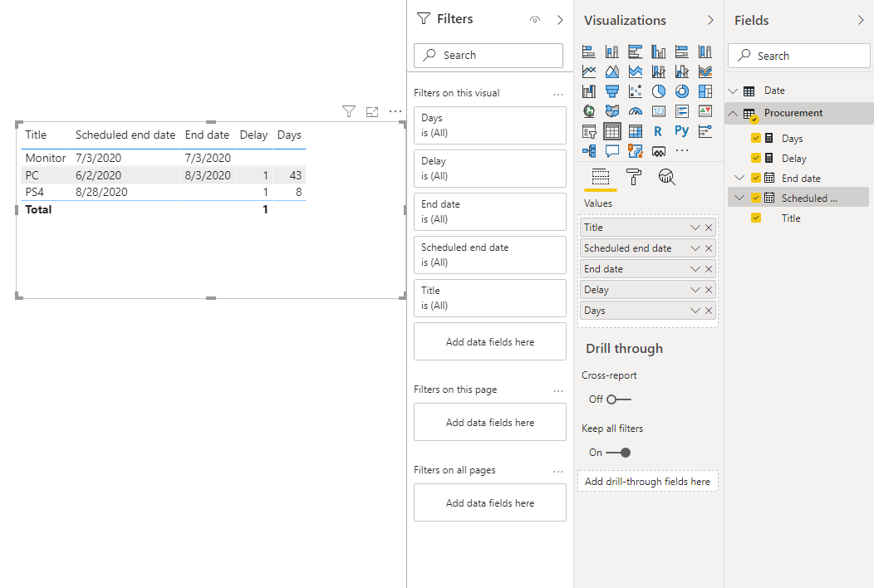Open Scheduled end date value dropdown
Image resolution: width=874 pixels, height=588 pixels.
pos(695,248)
